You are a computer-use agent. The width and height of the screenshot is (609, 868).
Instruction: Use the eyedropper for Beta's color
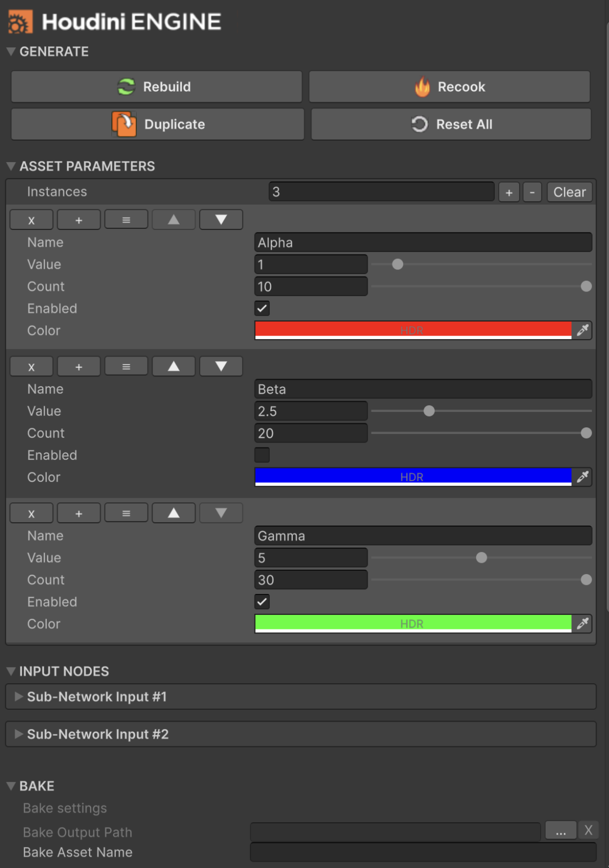coord(582,477)
